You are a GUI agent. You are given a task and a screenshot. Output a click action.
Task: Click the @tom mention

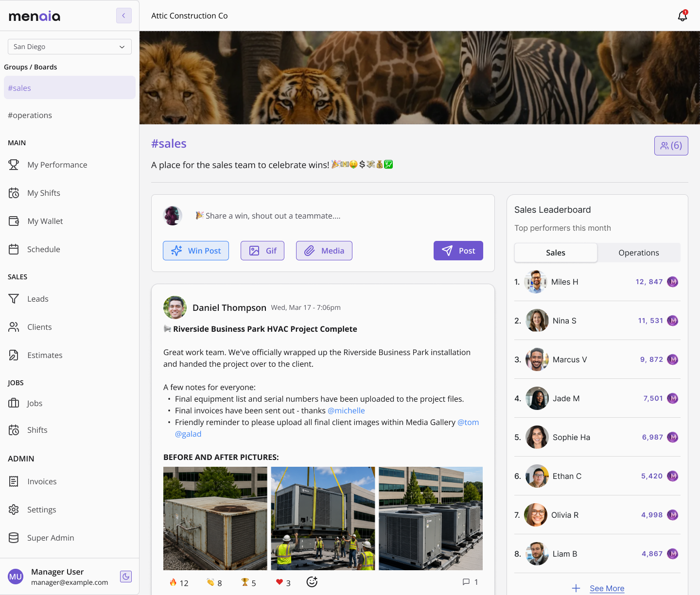468,422
